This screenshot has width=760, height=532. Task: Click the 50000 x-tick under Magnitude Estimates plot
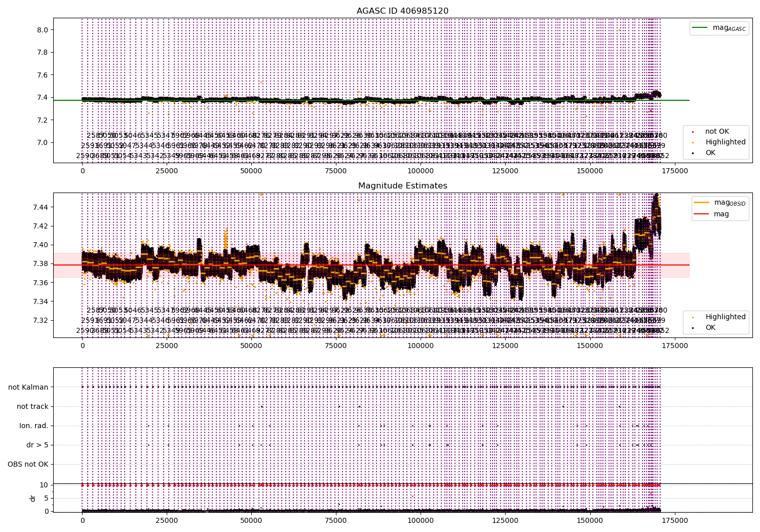click(x=251, y=346)
